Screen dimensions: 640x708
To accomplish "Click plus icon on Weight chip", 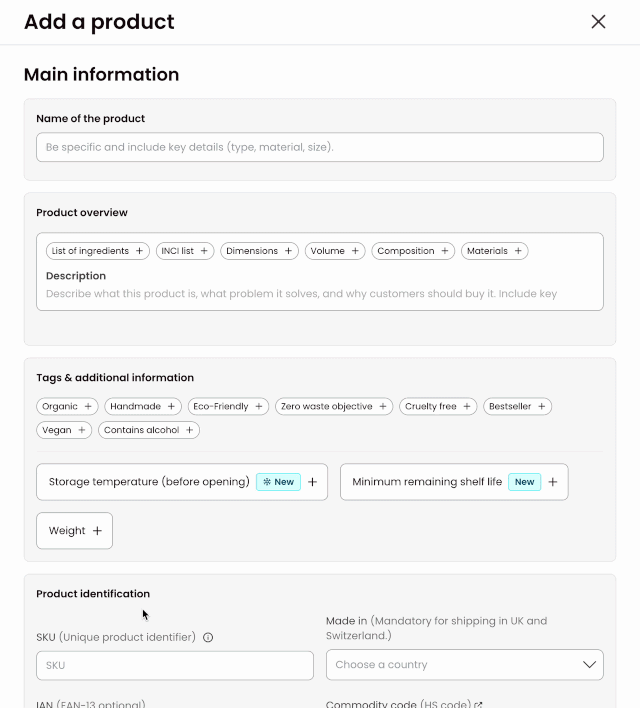I will click(x=97, y=531).
